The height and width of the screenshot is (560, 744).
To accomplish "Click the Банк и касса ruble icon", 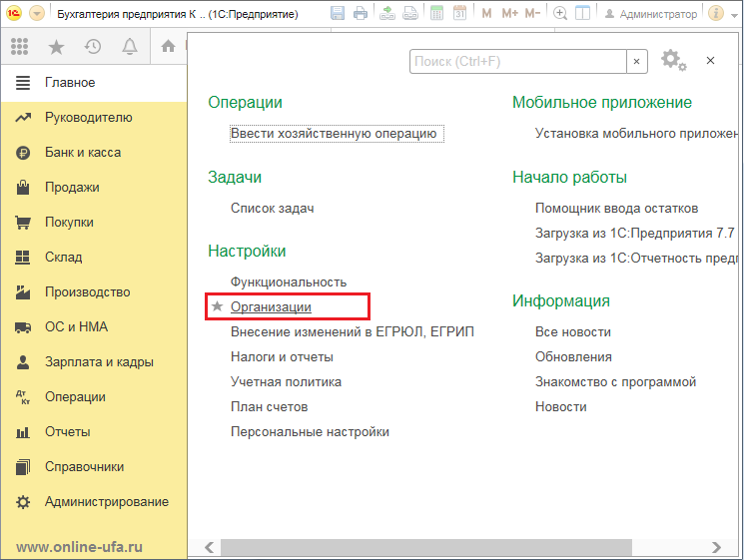I will pos(23,153).
